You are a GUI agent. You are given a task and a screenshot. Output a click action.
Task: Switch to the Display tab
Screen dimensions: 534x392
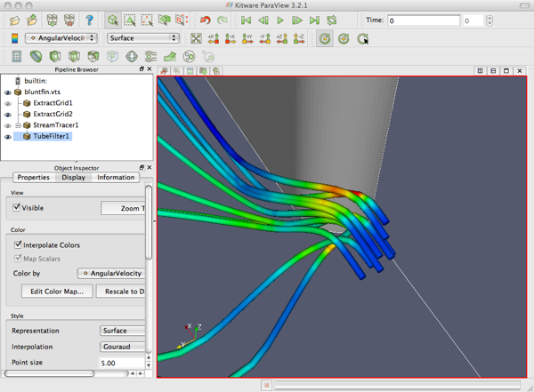pos(73,177)
